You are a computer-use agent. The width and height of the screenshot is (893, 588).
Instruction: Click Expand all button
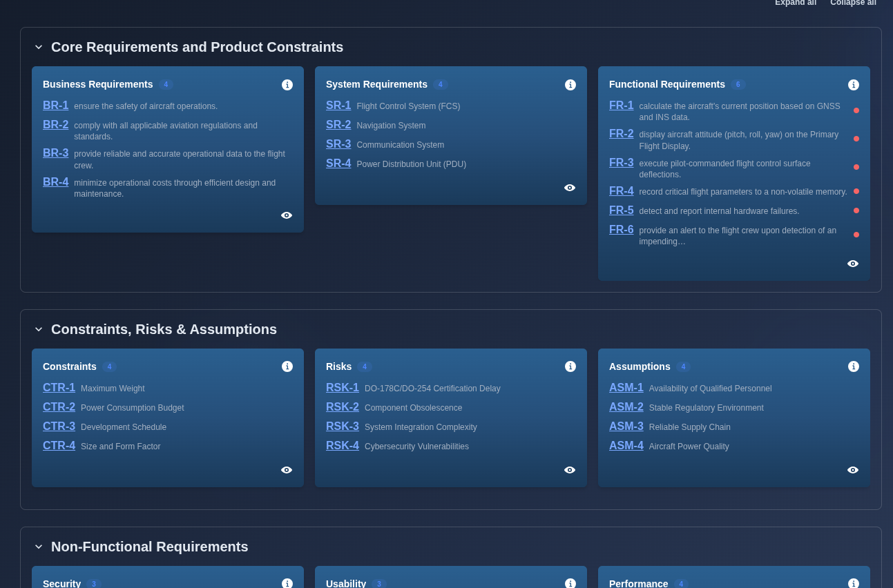[x=796, y=3]
